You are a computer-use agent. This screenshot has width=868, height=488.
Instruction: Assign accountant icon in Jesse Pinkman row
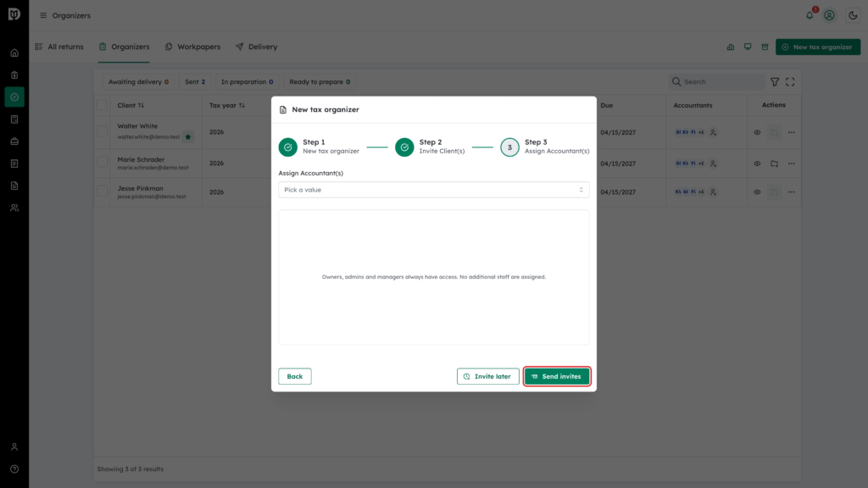pyautogui.click(x=713, y=192)
